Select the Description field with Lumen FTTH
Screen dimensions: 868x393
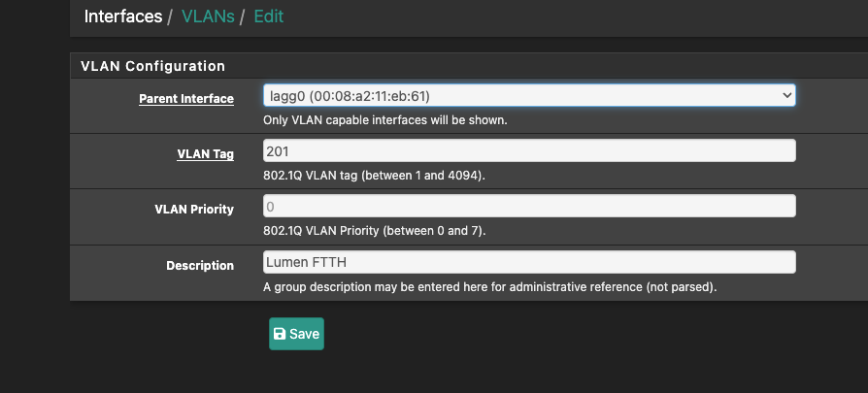point(529,262)
